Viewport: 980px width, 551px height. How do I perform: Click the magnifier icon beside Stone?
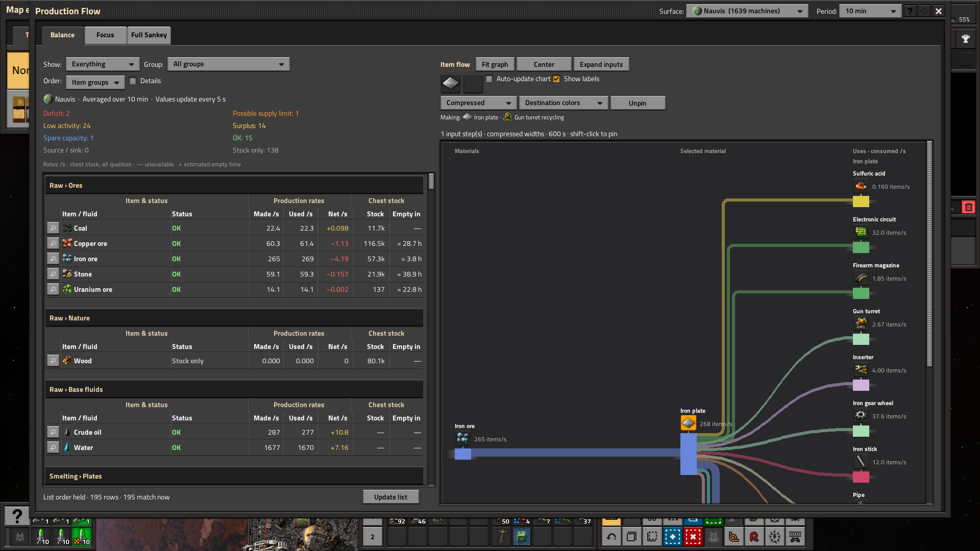click(x=53, y=274)
